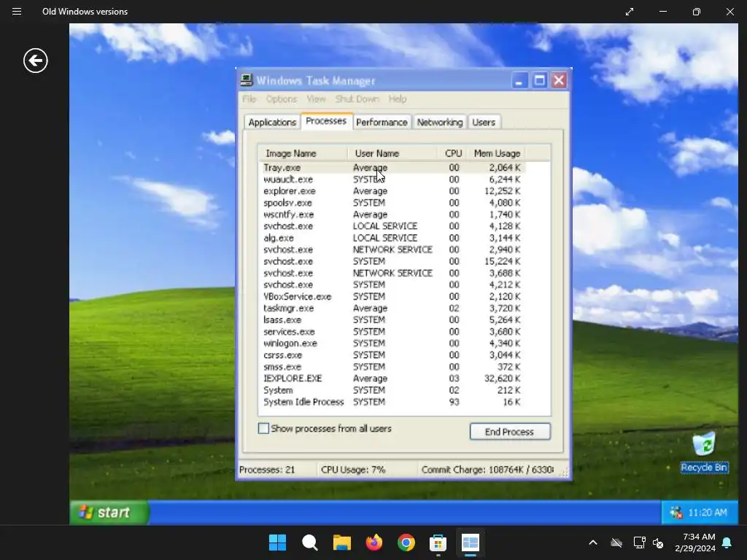
Task: Minimize the Windows Task Manager window
Action: tap(519, 80)
